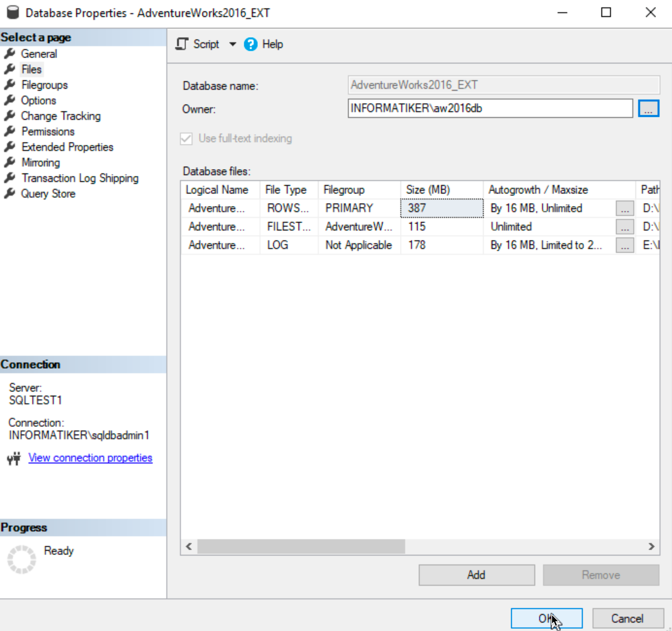672x631 pixels.
Task: Click the PRIMARY filegroup cell
Action: pyautogui.click(x=359, y=208)
